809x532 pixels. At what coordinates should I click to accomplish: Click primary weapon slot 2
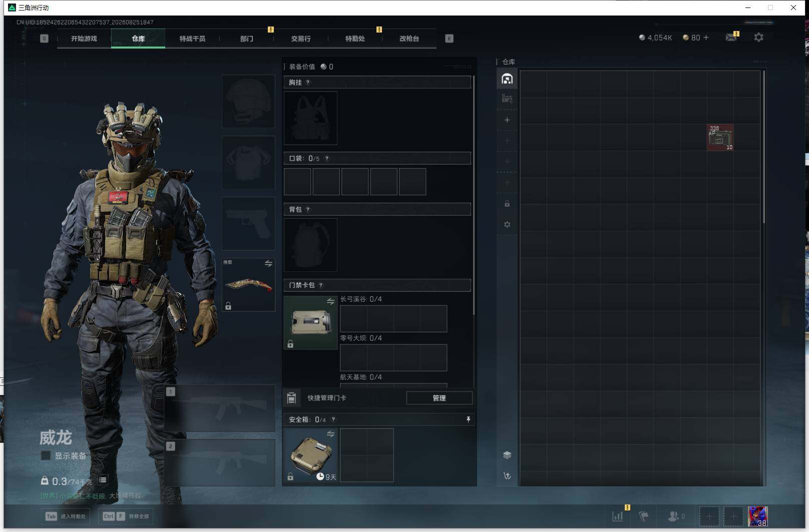tap(220, 463)
